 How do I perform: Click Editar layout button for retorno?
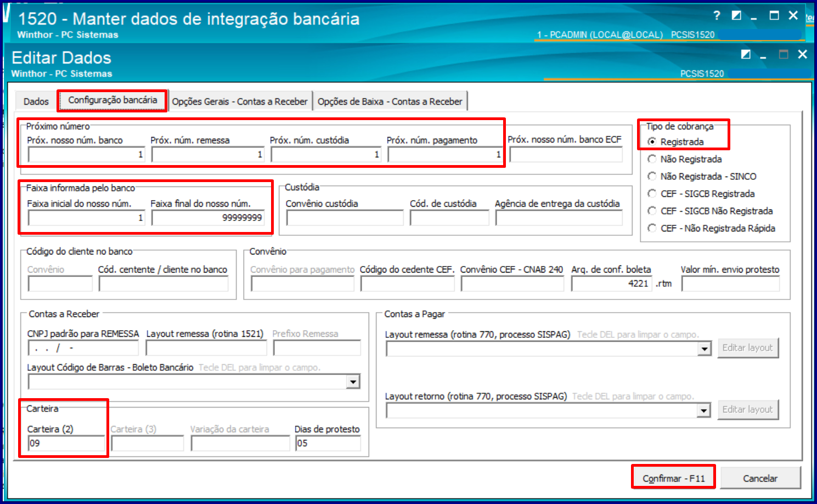(x=748, y=409)
